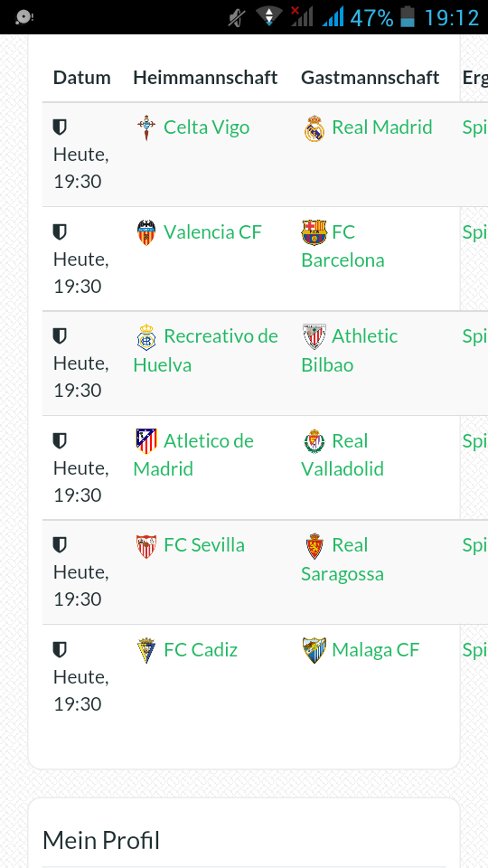Tap shield icon in Celta Vigo row
The image size is (488, 868).
[60, 127]
